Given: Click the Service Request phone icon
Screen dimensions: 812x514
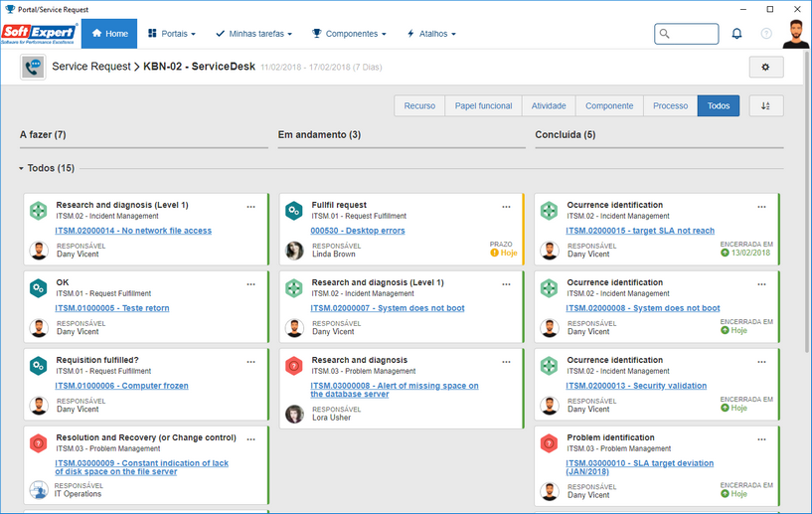Looking at the screenshot, I should [33, 68].
